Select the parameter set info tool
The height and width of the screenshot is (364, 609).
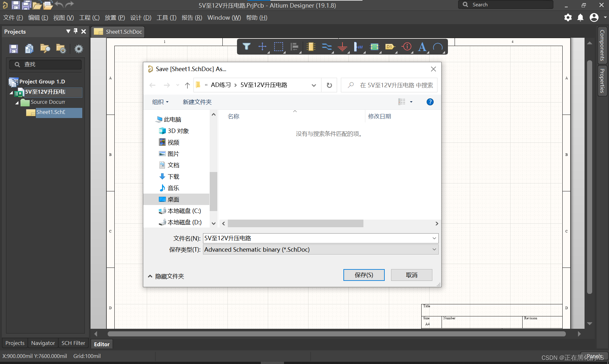click(x=407, y=47)
